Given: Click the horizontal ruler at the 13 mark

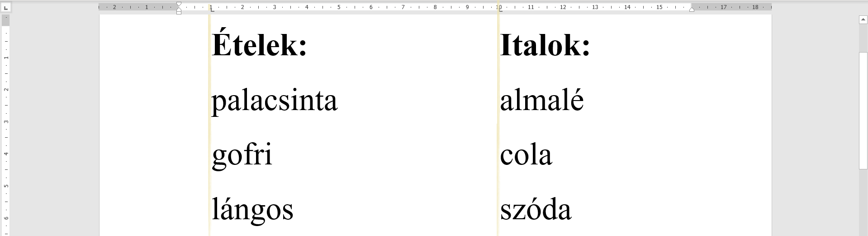Looking at the screenshot, I should pyautogui.click(x=595, y=7).
